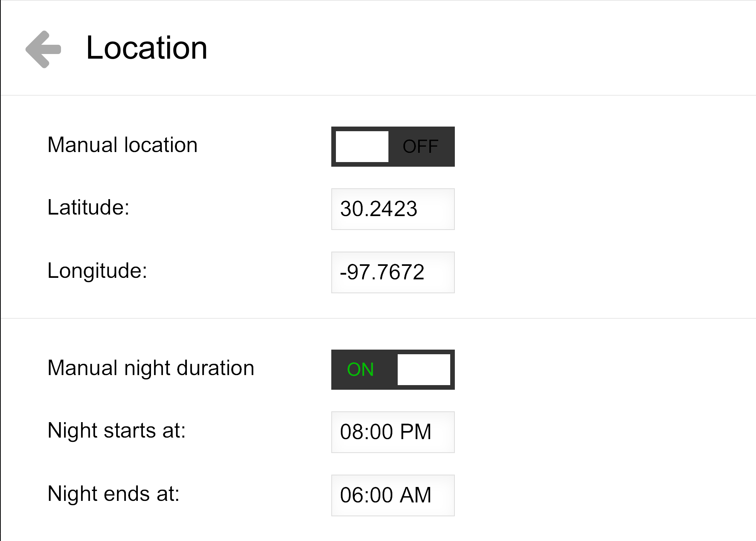Click the Latitude label text

[88, 208]
